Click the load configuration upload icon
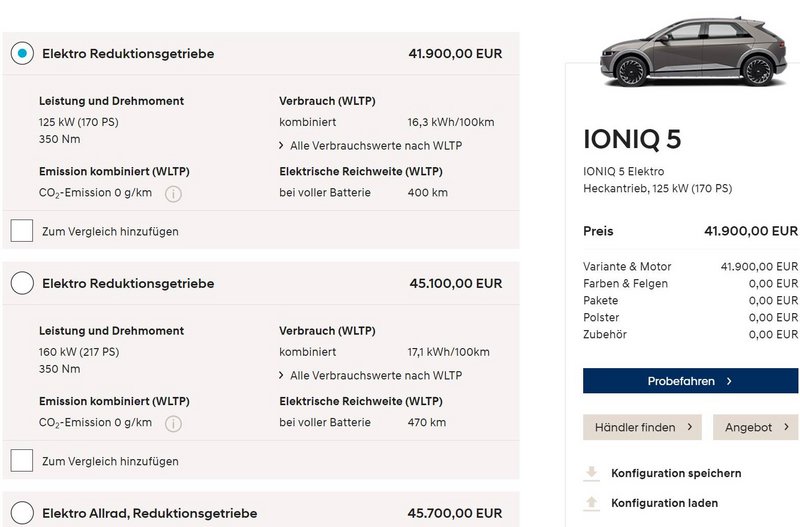This screenshot has height=527, width=800. click(x=592, y=503)
